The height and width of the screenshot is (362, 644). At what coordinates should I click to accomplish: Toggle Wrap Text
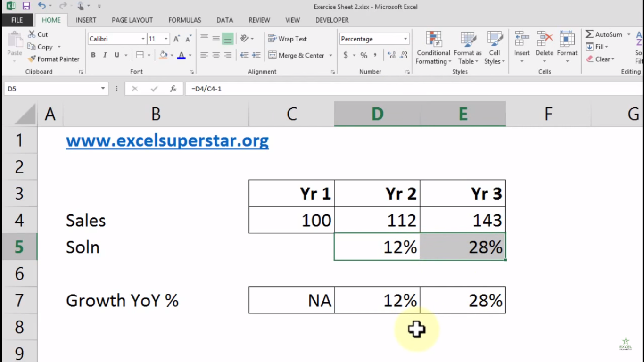pos(288,39)
